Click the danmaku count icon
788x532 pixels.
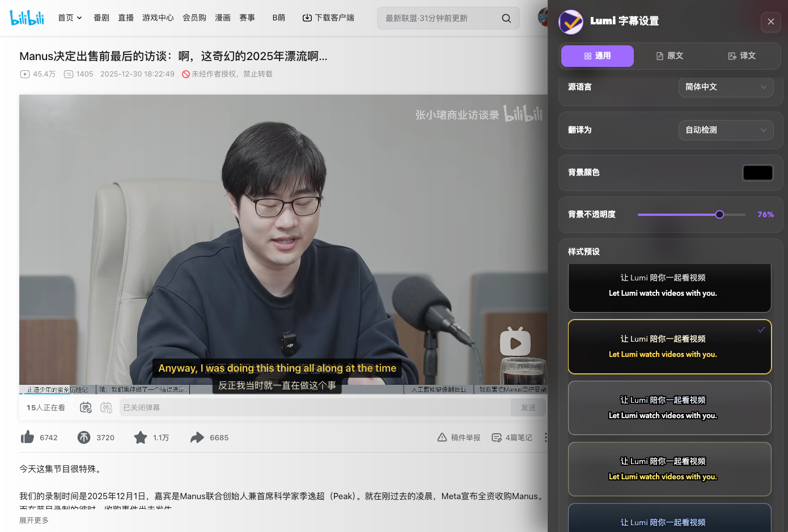(69, 74)
